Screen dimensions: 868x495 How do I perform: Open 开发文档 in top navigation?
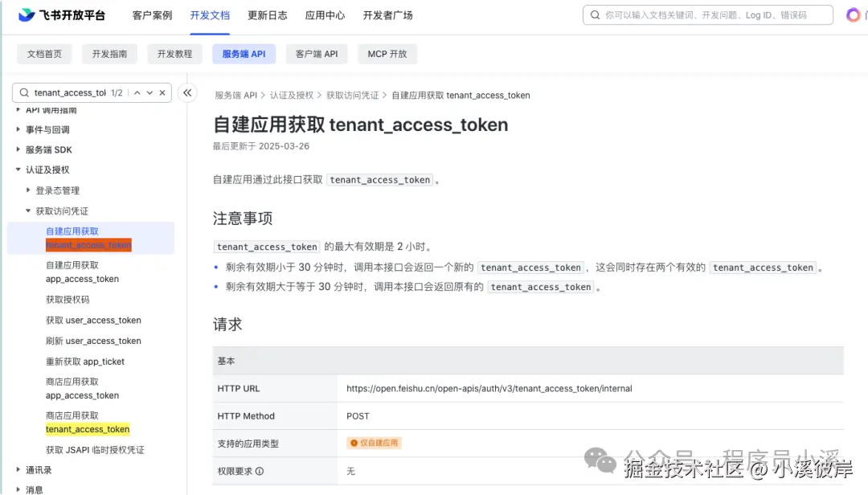(210, 15)
